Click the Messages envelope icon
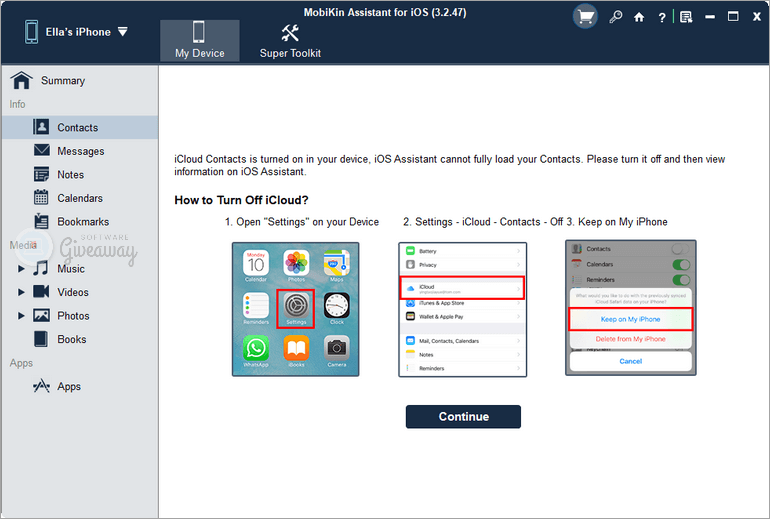Viewport: 770px width, 519px height. coord(42,150)
